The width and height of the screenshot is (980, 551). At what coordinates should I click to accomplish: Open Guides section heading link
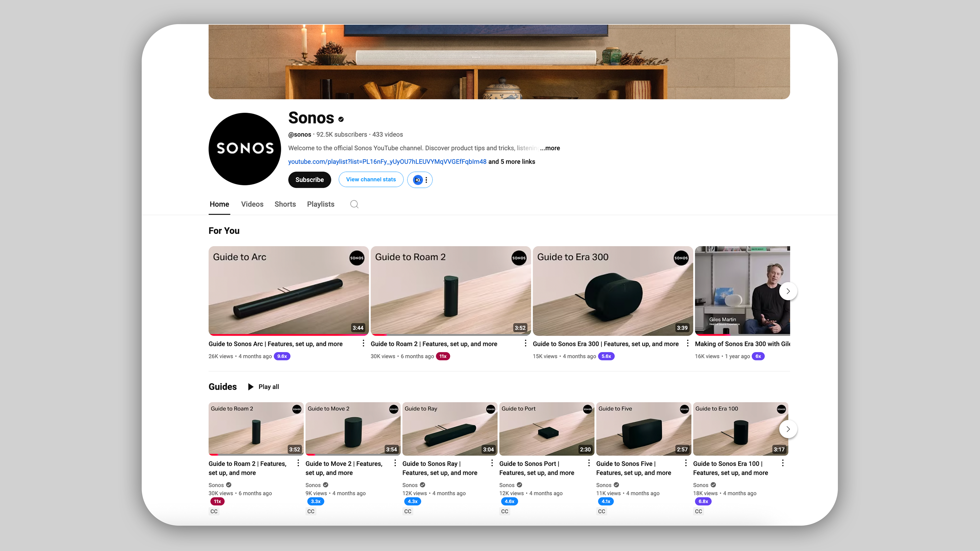click(x=223, y=387)
